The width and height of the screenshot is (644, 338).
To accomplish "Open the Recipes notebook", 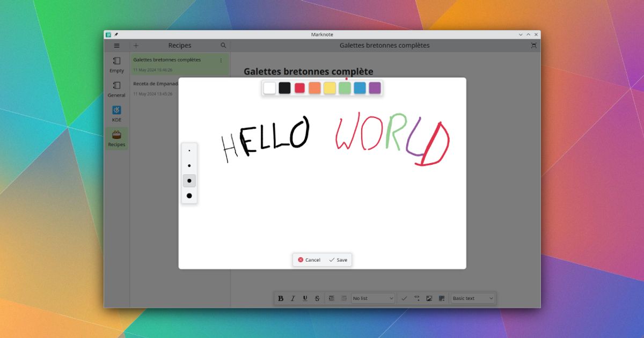I will click(116, 138).
